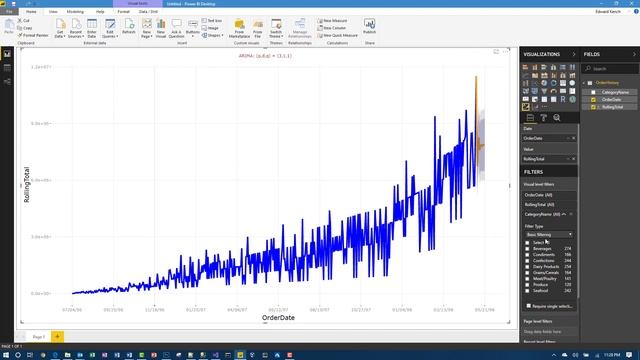Click New Quick Measure
The height and width of the screenshot is (360, 640).
[x=338, y=36]
